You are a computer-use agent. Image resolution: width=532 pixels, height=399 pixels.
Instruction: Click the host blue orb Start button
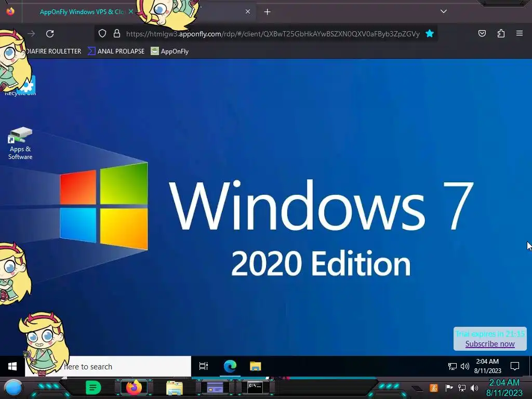(13, 388)
